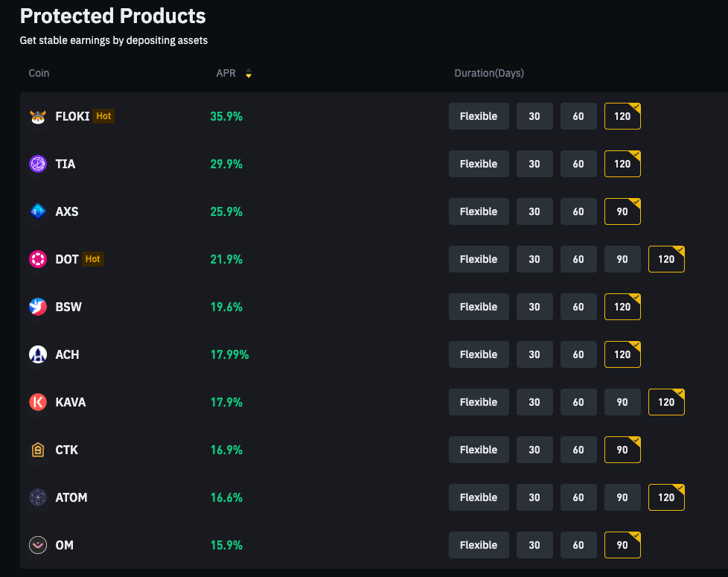The width and height of the screenshot is (728, 577).
Task: Select 60-day duration for AXS
Action: coord(578,211)
